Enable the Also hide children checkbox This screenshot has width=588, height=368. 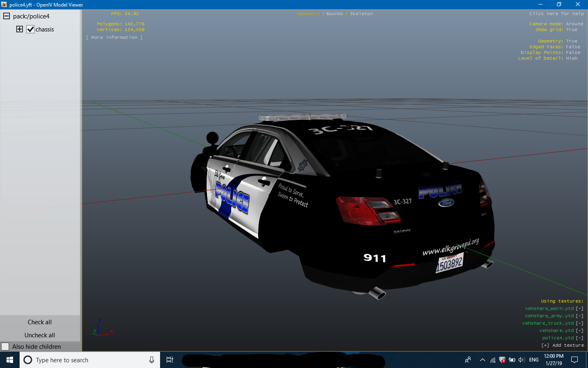click(x=5, y=346)
